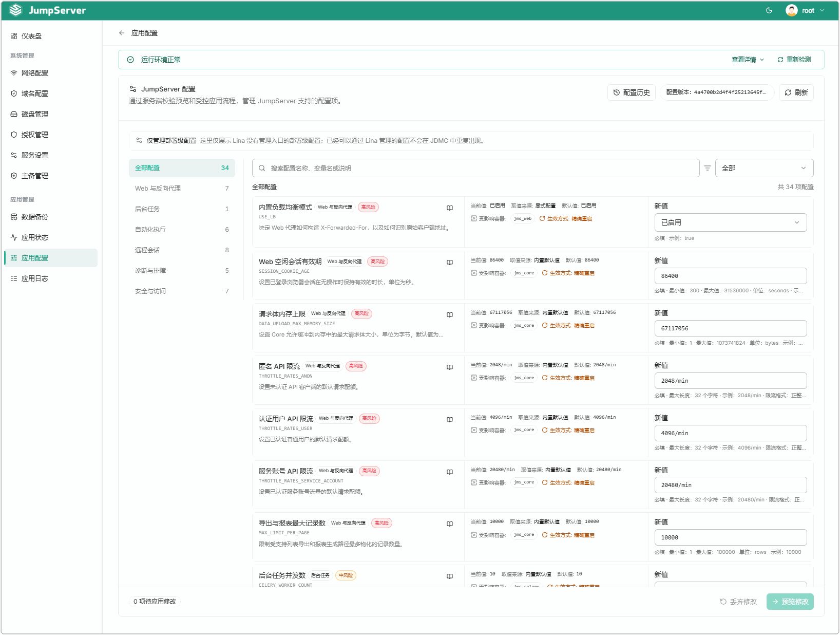Open doc icon for 内置负载均衡模式
Viewport: 840px width, 635px height.
450,208
